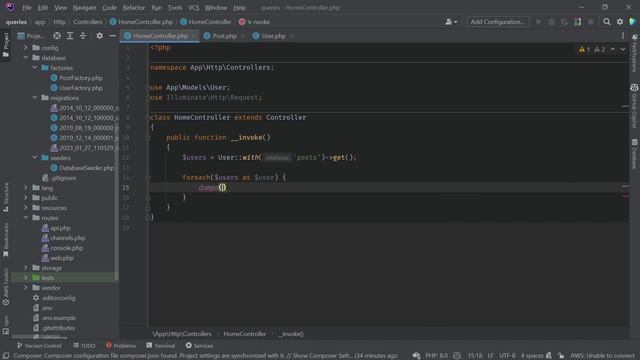Open the user account dropdown icon
Image resolution: width=640 pixels, height=360 pixels.
[x=451, y=22]
